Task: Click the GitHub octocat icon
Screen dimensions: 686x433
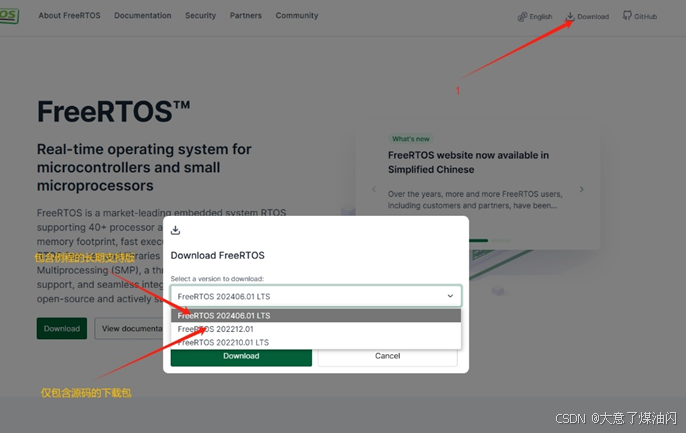Action: (627, 16)
